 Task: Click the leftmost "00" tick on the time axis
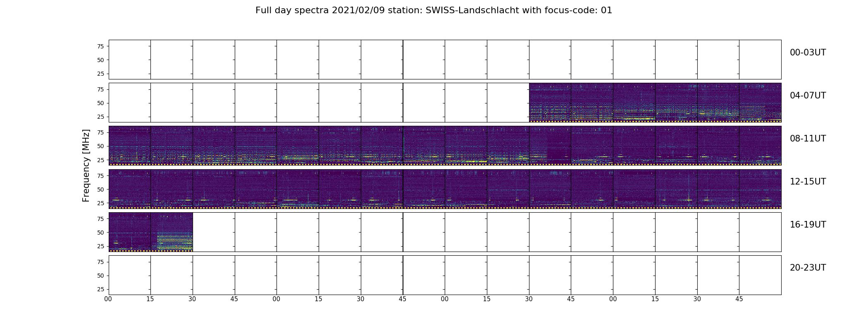click(108, 299)
